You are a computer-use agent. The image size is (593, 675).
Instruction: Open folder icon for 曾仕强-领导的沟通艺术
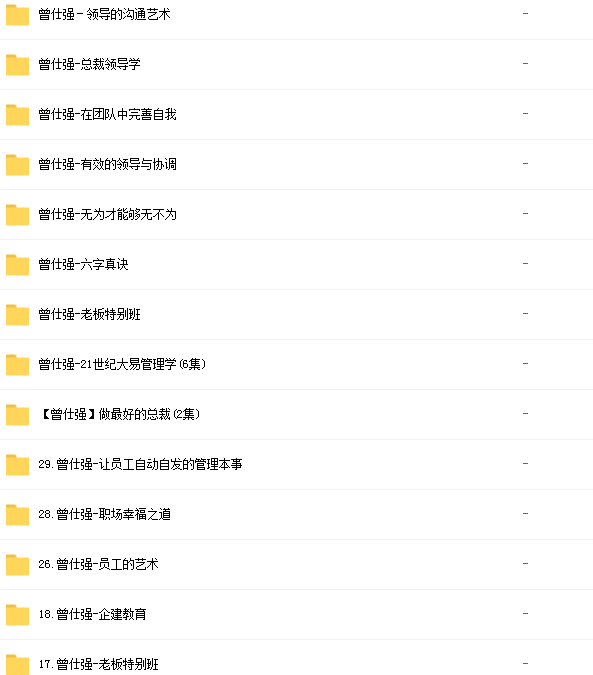point(17,15)
